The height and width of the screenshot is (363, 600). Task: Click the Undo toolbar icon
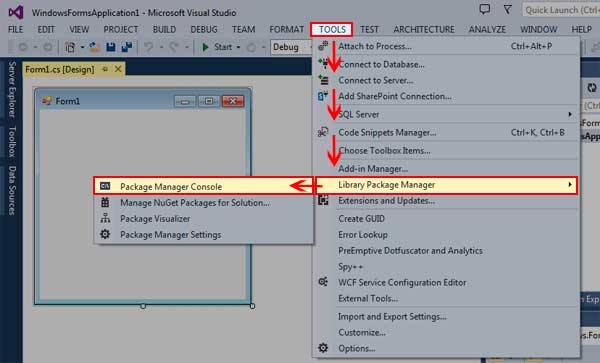(x=148, y=47)
